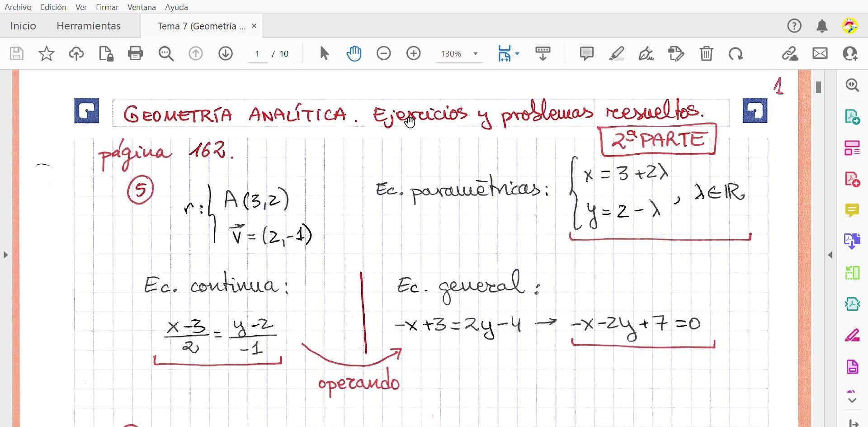Select the highlighter tool

click(617, 53)
